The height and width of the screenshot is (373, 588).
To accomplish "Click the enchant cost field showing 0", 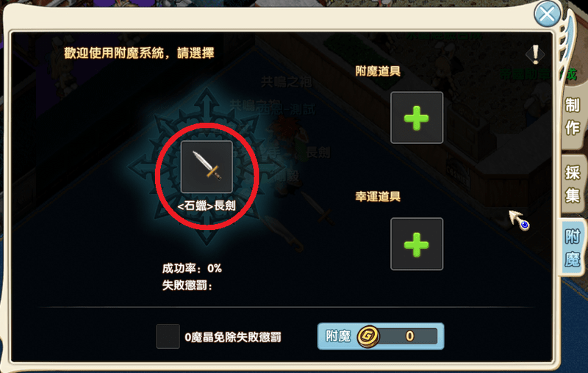I will pyautogui.click(x=409, y=336).
